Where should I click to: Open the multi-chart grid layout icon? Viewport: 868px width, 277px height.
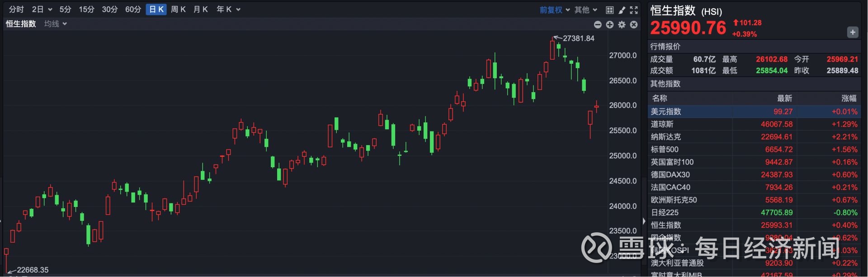(x=610, y=9)
